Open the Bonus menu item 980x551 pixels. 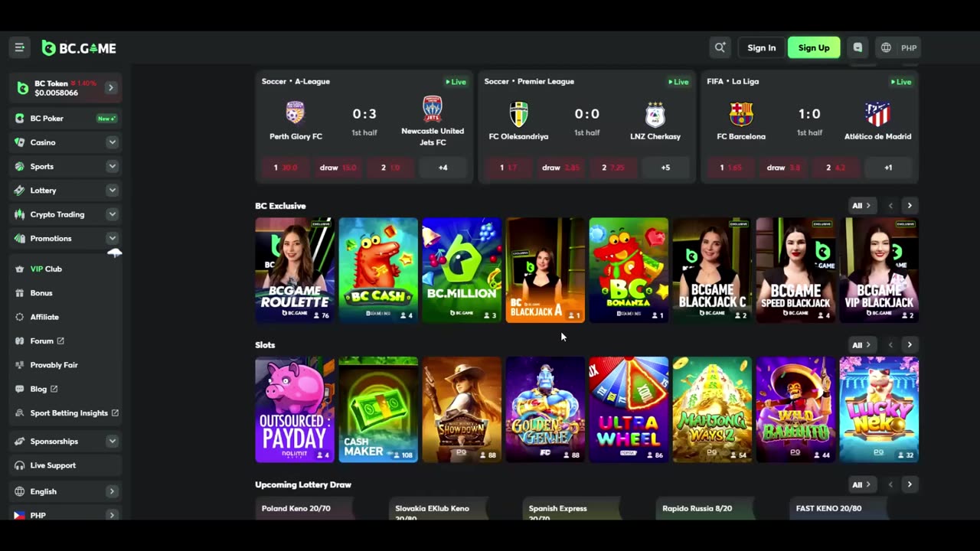[66, 293]
